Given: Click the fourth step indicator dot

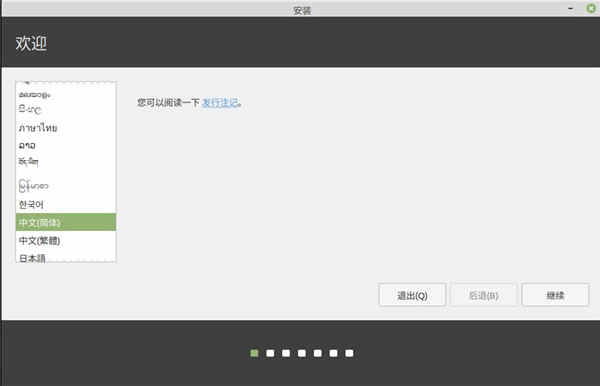Looking at the screenshot, I should 302,353.
